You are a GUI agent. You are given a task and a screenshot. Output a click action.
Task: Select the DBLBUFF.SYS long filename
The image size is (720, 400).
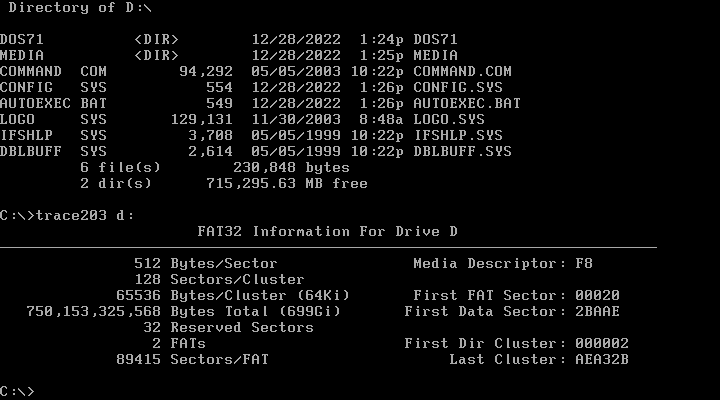(462, 151)
